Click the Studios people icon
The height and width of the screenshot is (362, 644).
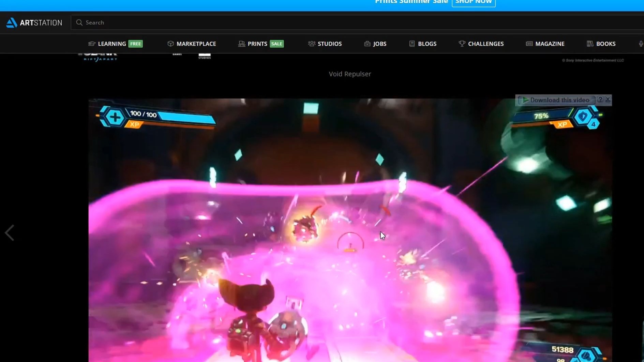pyautogui.click(x=311, y=44)
